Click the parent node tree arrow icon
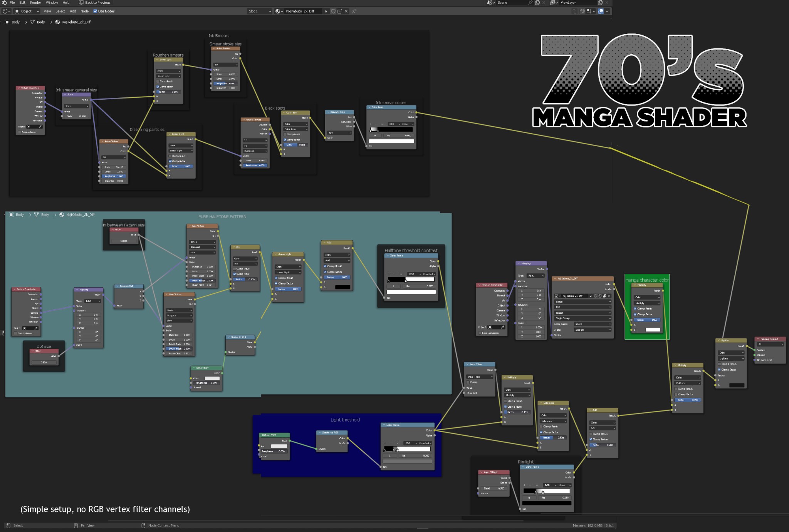The height and width of the screenshot is (532, 789). 574,11
